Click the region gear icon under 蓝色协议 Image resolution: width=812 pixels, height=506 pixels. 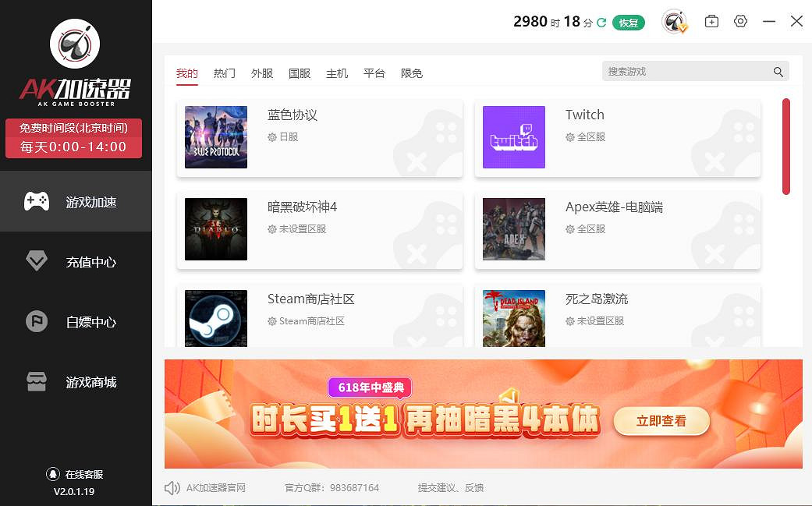[272, 137]
